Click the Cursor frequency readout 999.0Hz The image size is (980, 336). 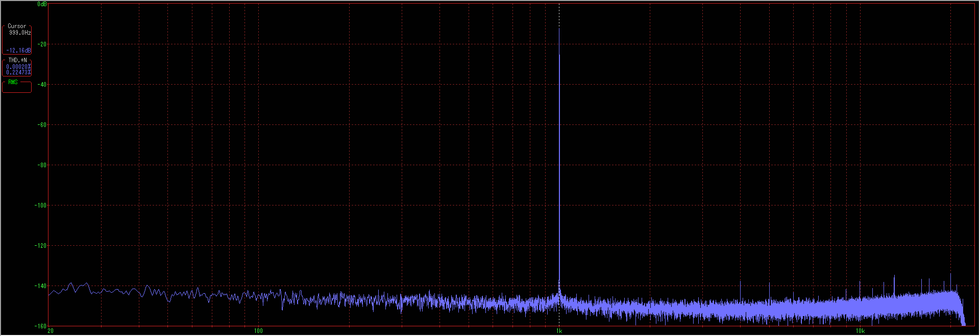click(20, 33)
